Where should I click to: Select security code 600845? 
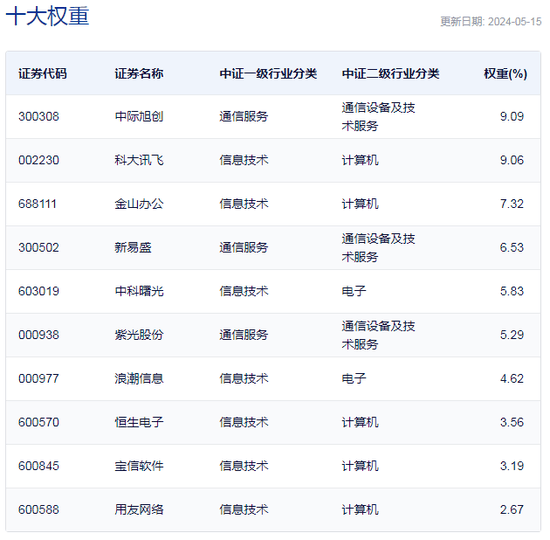coord(39,466)
